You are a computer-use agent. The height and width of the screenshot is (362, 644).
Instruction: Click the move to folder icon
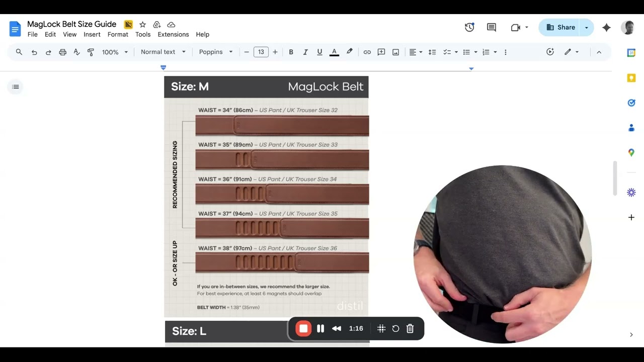coord(156,25)
